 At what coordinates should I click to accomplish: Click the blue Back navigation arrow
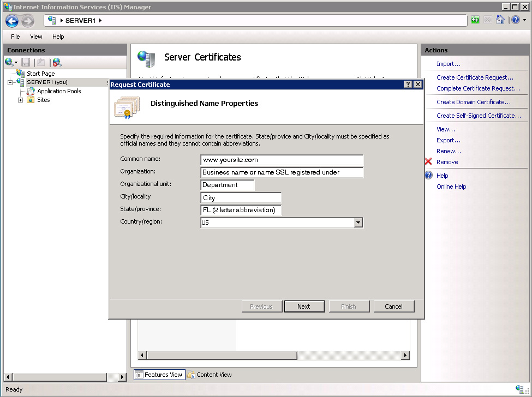tap(12, 21)
